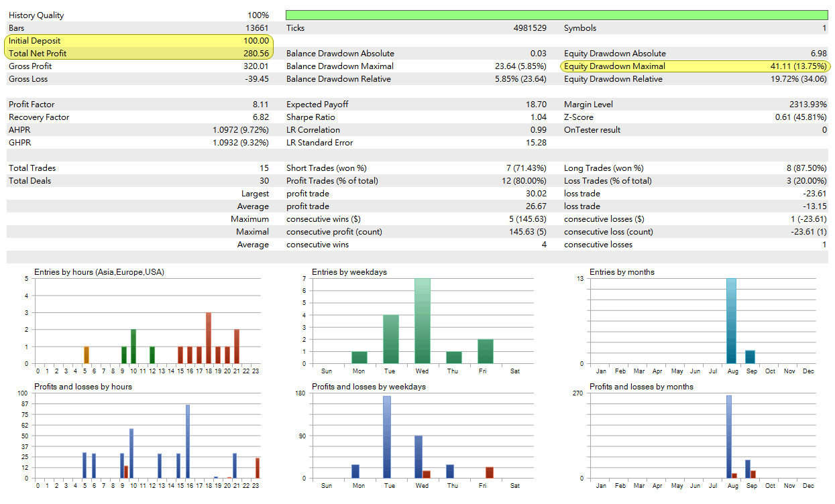Click chart title "Entries by hours (Asia,Europe,USA)"
This screenshot has height=504, width=835.
[x=99, y=272]
